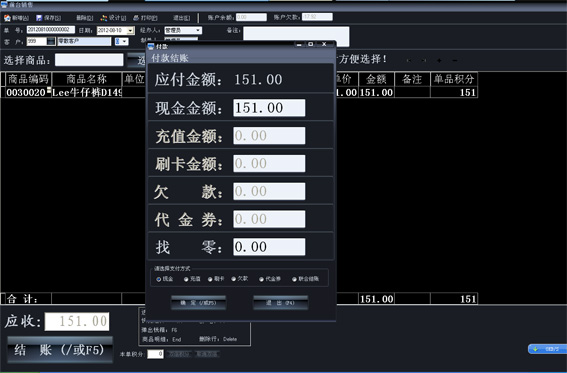Click the customer lookup icon beside 999
This screenshot has width=567, height=373.
[x=51, y=41]
